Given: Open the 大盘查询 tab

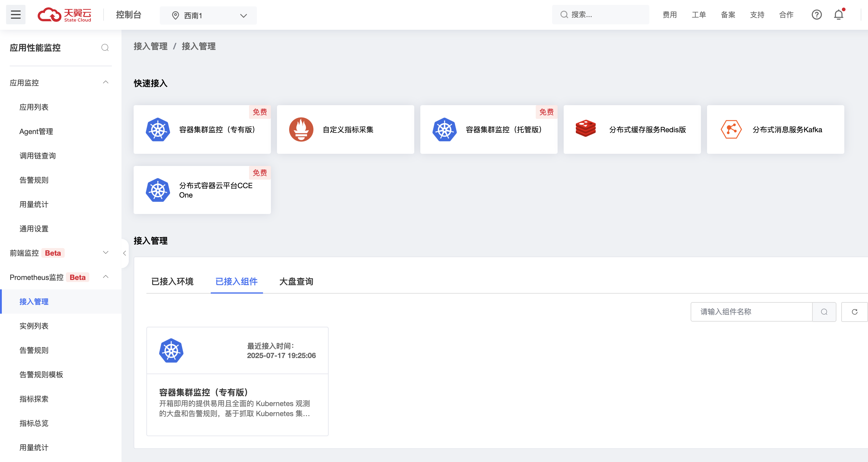Looking at the screenshot, I should click(296, 281).
